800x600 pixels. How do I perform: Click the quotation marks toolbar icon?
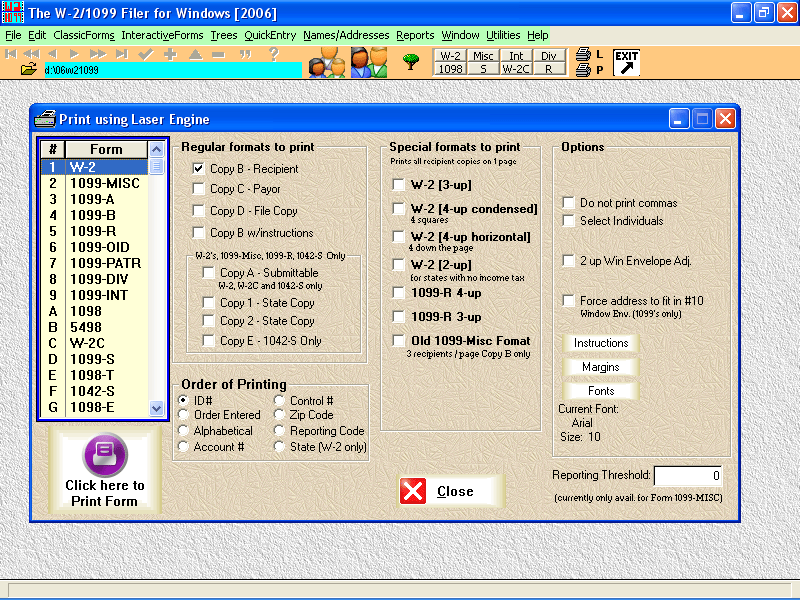(245, 54)
